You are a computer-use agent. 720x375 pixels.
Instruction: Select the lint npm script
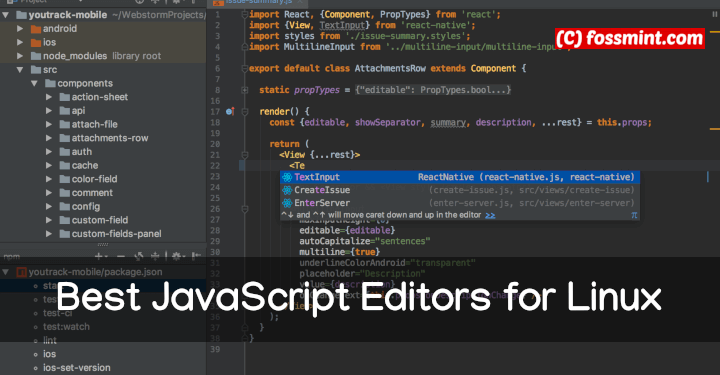[50, 341]
